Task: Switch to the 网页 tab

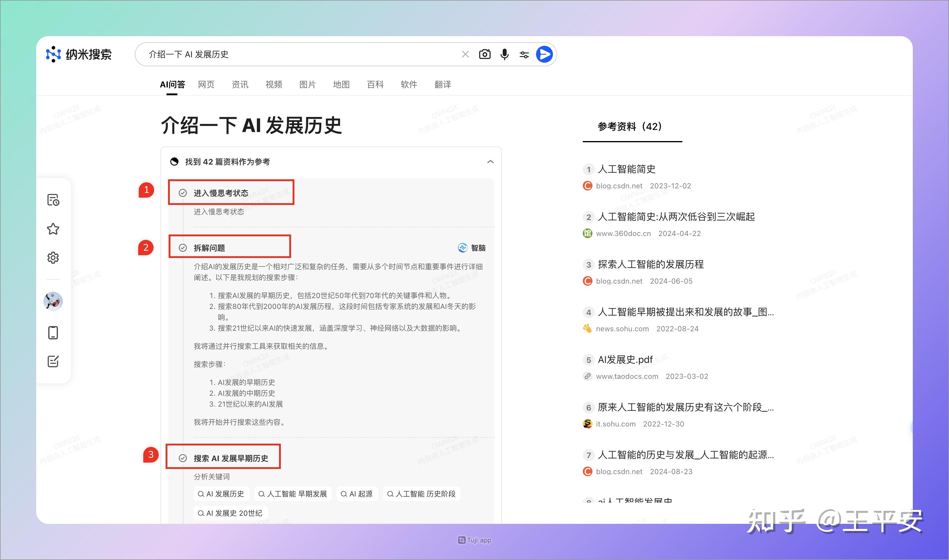Action: coord(206,84)
